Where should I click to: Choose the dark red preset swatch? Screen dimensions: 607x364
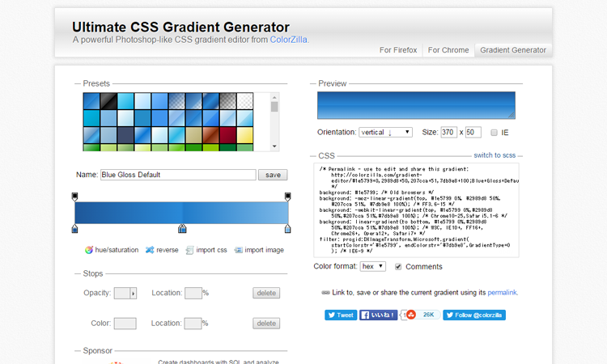(228, 135)
